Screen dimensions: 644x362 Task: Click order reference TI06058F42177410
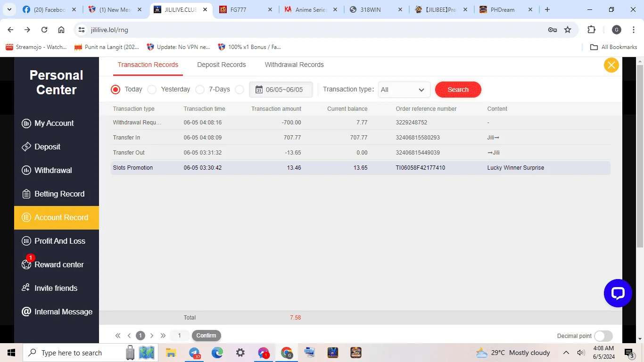(421, 168)
